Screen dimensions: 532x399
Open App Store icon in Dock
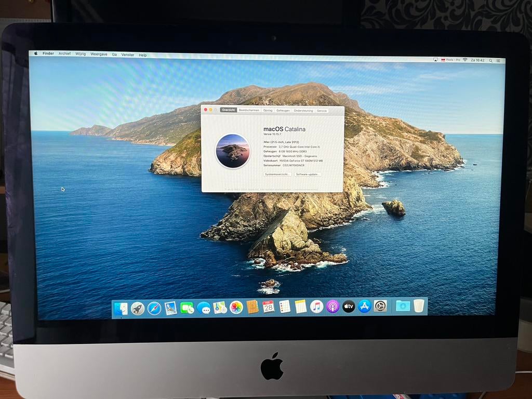364,306
